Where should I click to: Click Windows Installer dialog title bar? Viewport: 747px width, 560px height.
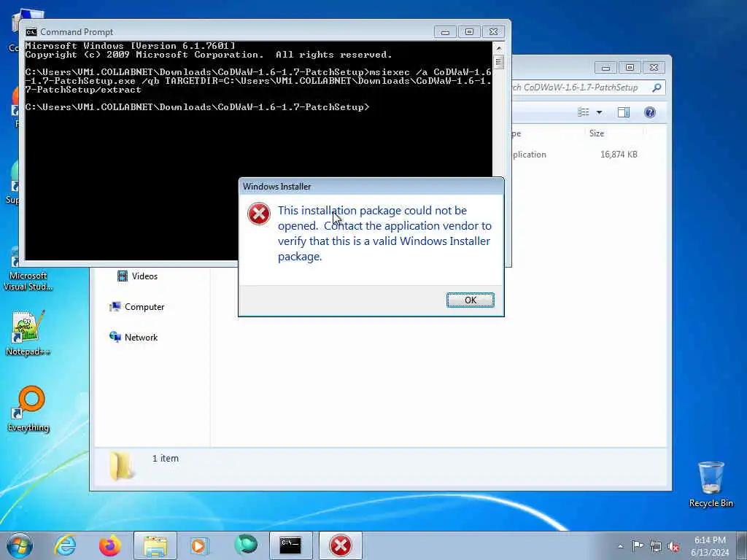pyautogui.click(x=371, y=187)
